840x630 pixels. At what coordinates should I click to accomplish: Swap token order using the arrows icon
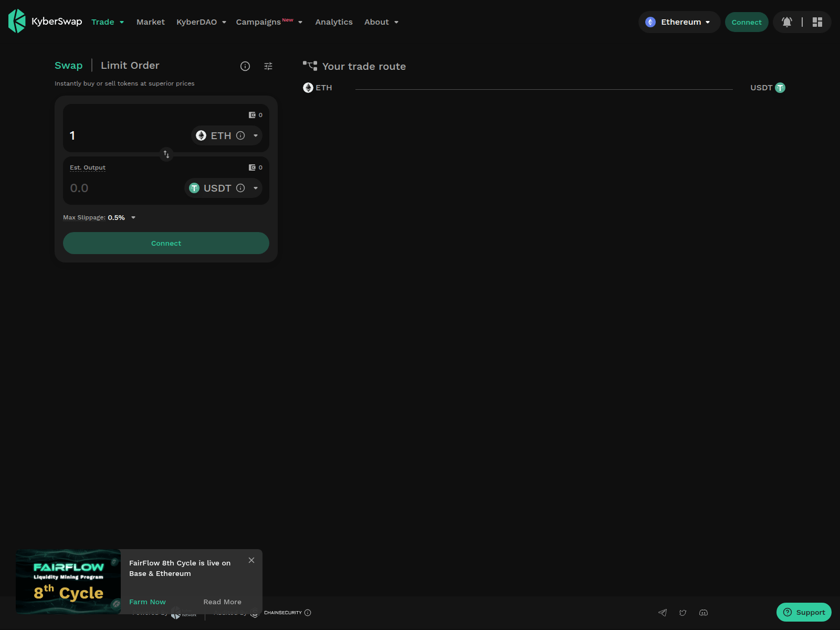click(x=166, y=154)
